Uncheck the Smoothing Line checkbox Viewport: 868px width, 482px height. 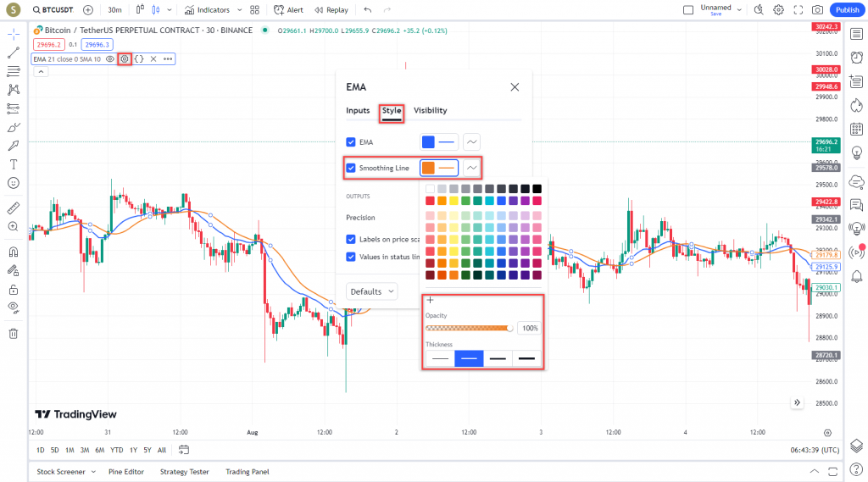point(351,168)
